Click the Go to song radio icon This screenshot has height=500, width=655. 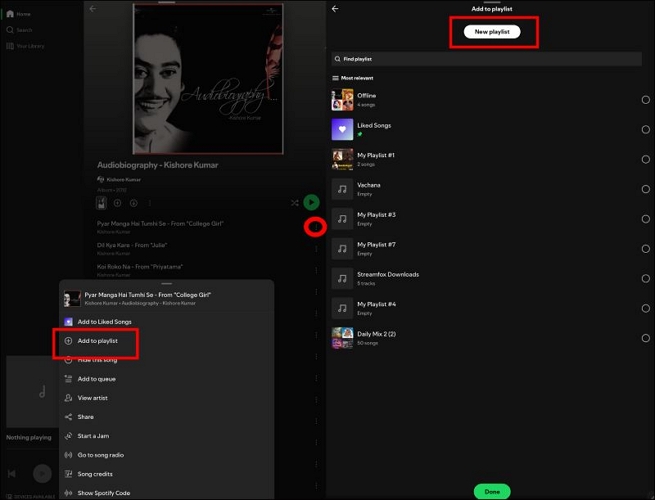pos(68,455)
